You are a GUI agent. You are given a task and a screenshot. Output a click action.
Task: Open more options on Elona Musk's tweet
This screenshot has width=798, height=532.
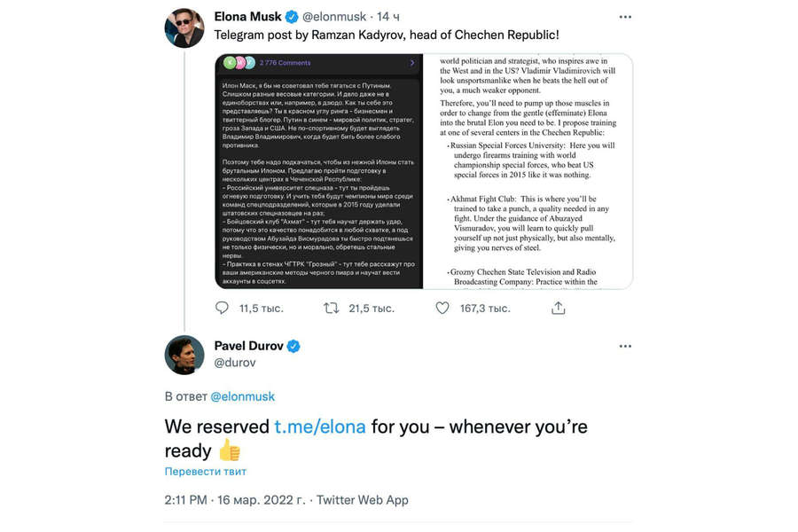[x=625, y=17]
